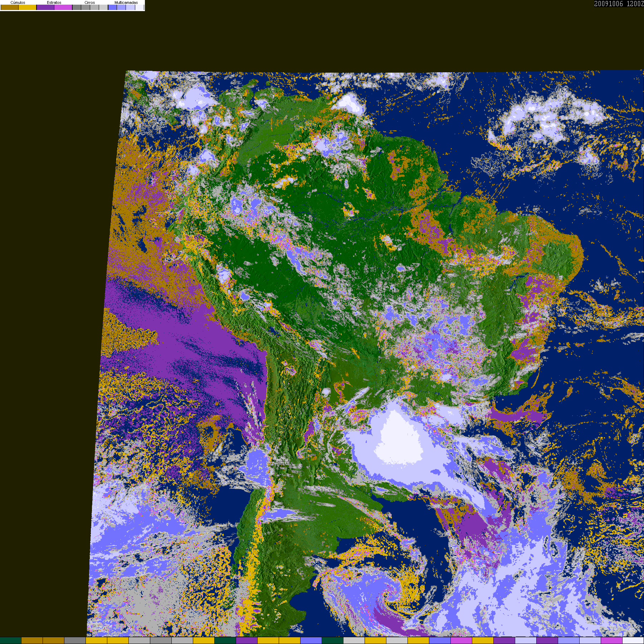Screen dimensions: 644x644
Task: Click the "20091006 1200Z" timestamp
Action: pyautogui.click(x=619, y=4)
